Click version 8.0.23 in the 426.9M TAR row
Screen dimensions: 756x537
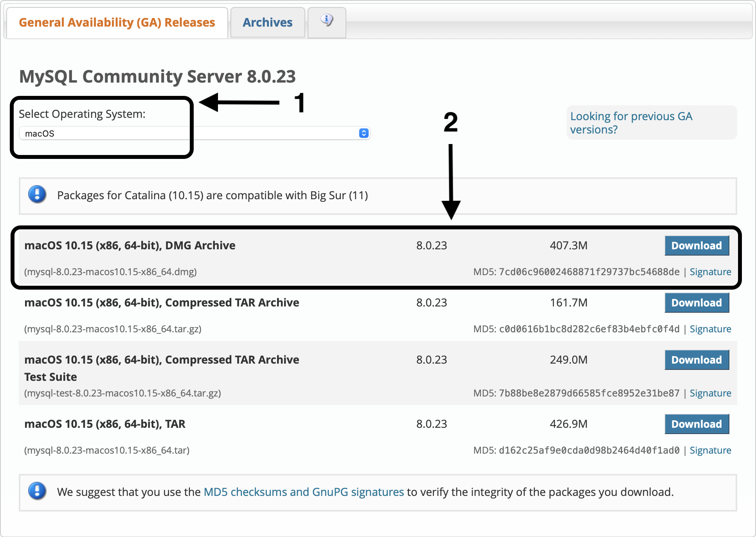[432, 424]
